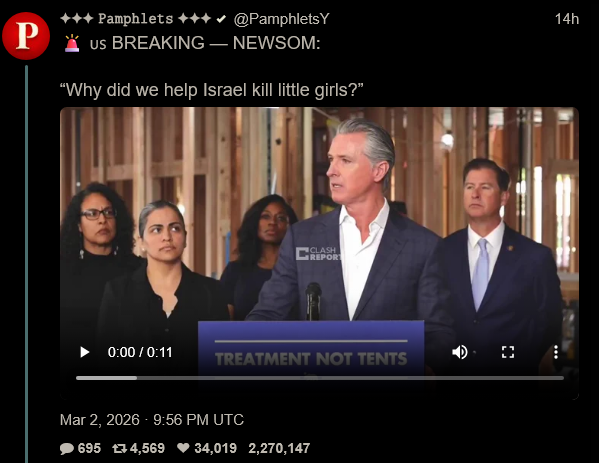Like the post via heart icon

pyautogui.click(x=184, y=448)
